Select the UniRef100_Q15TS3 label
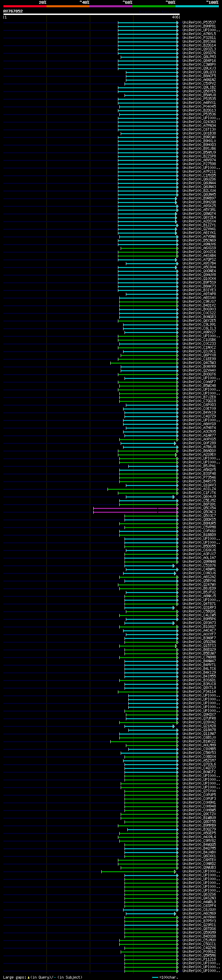222x980 pixels. 199,646
